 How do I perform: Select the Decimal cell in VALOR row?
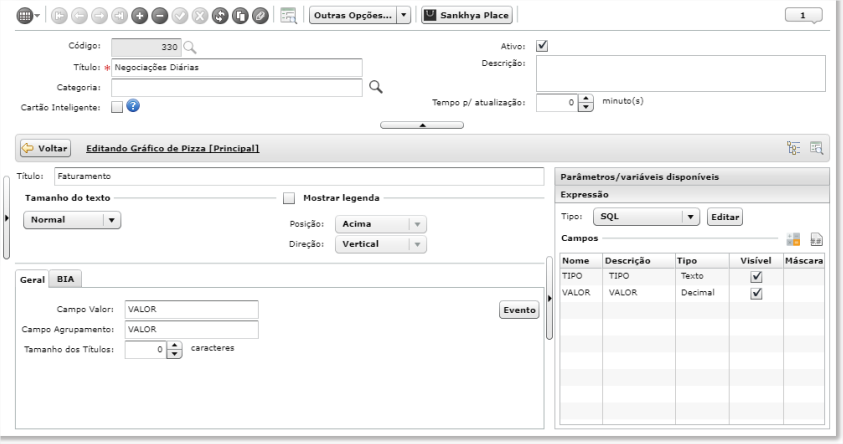click(x=702, y=292)
